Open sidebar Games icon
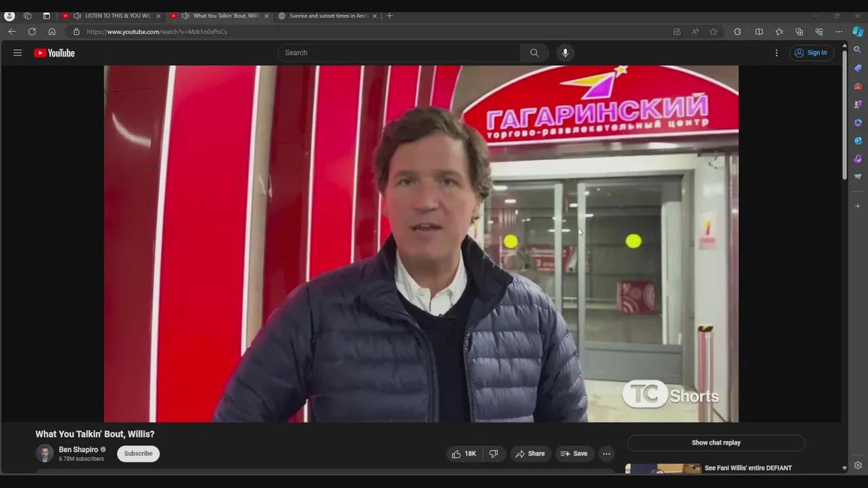 tap(858, 104)
